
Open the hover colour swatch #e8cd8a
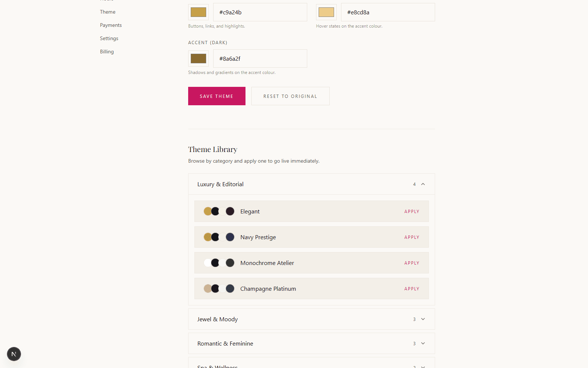click(326, 12)
